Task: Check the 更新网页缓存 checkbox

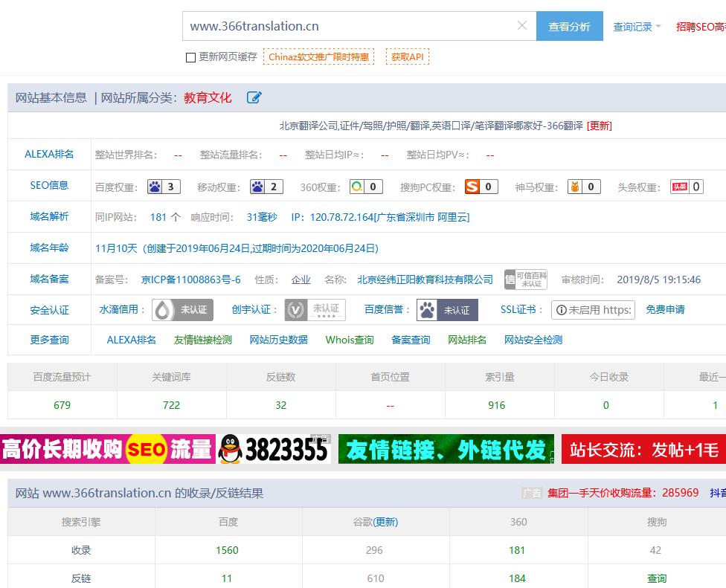Action: click(x=190, y=57)
